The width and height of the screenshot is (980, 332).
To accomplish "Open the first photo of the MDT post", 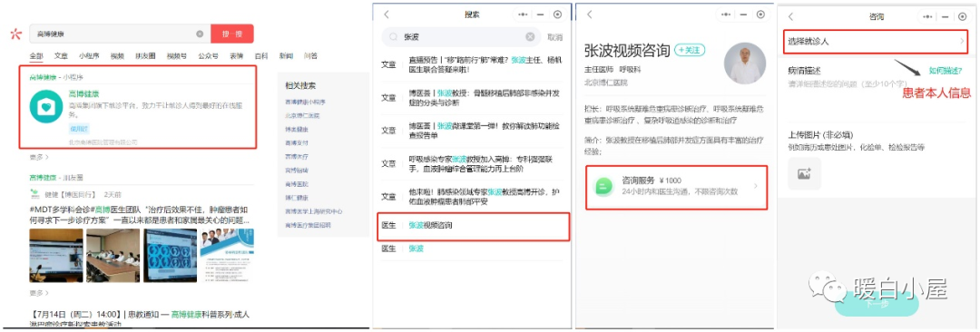I will 56,255.
